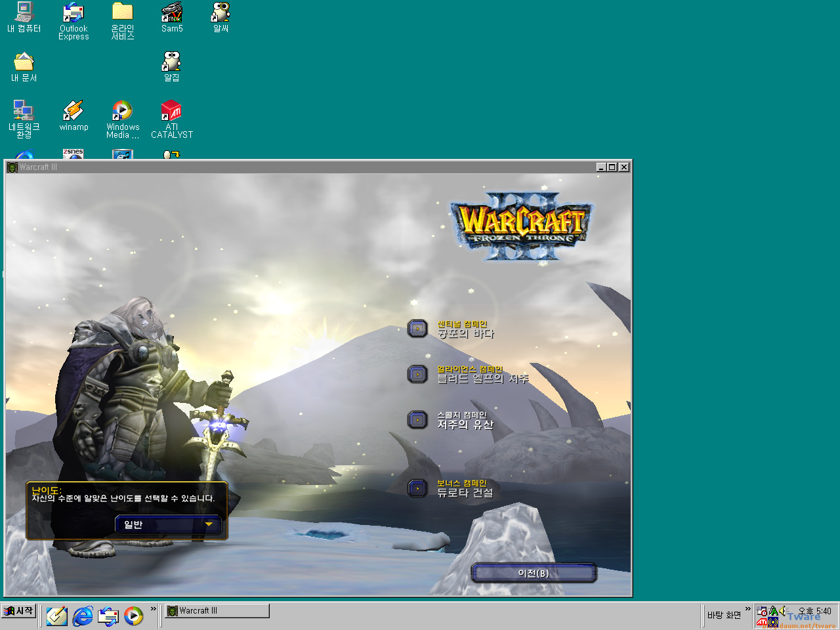840x630 pixels.
Task: Click the 이전(B) back button
Action: click(534, 573)
